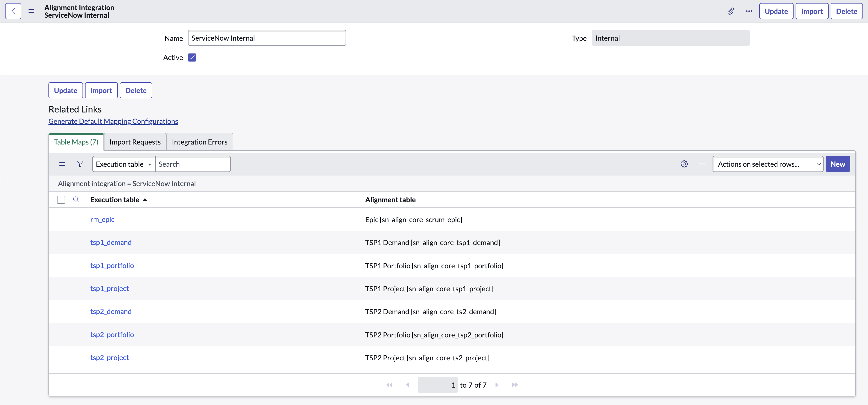
Task: Select the TSP2 Portfolio [sn_align_core_tsp2_portfolio] cell
Action: coord(434,335)
